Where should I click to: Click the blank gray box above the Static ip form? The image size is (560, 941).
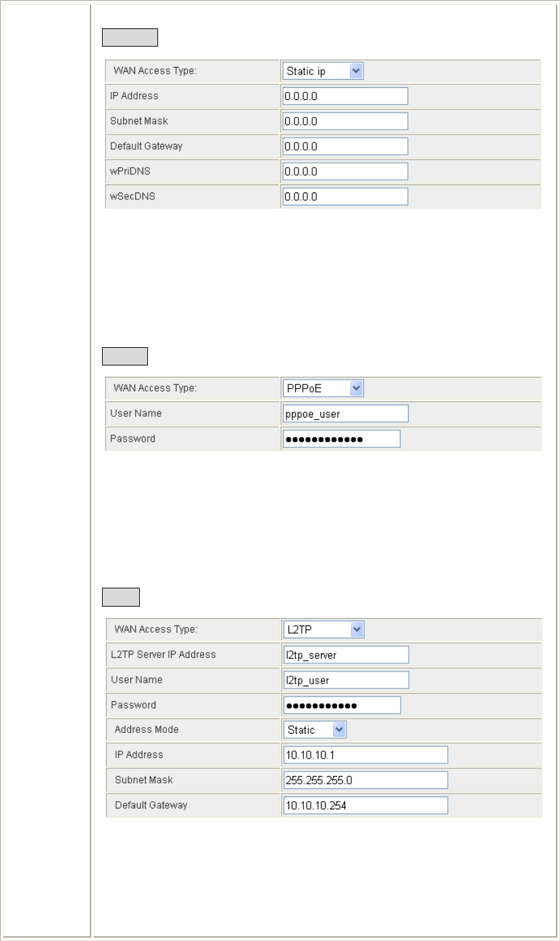[x=130, y=37]
